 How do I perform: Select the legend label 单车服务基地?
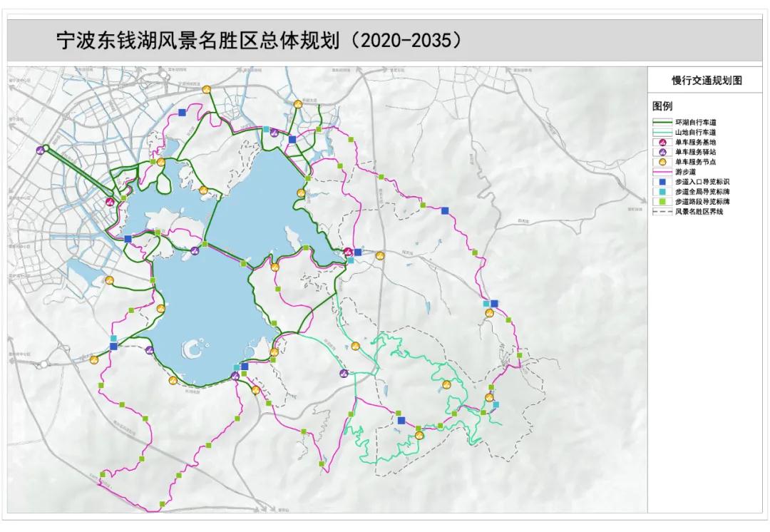coord(695,142)
